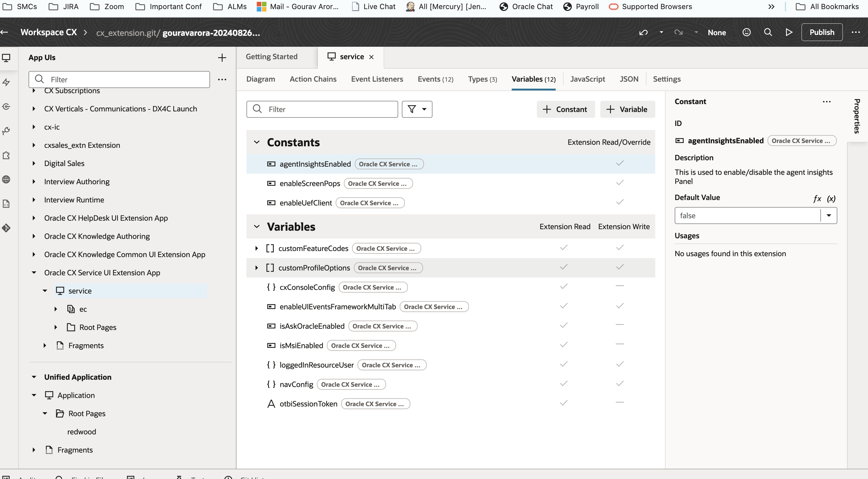Click the Publish button
The image size is (868, 479).
point(822,32)
